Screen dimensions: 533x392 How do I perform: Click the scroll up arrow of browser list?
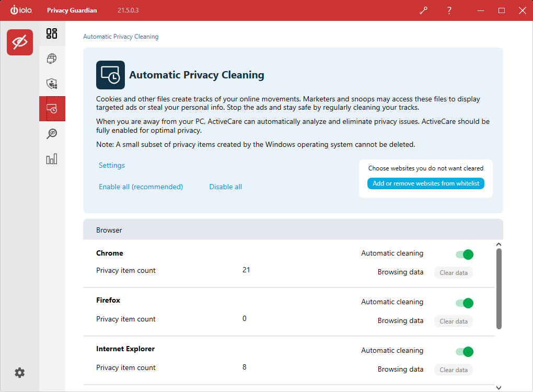499,245
